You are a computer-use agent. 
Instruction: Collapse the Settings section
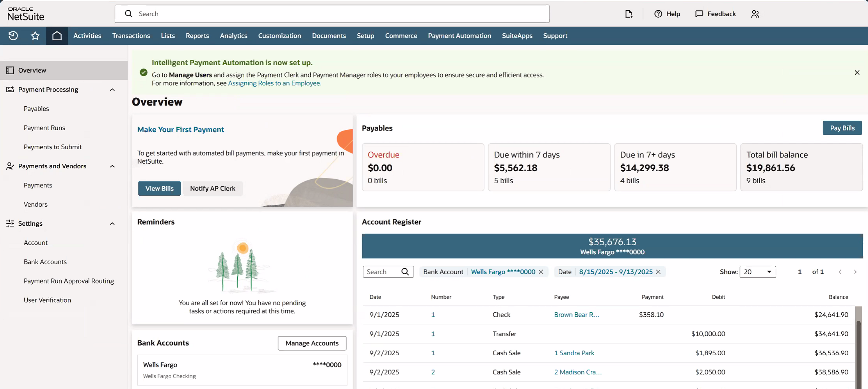(x=112, y=223)
